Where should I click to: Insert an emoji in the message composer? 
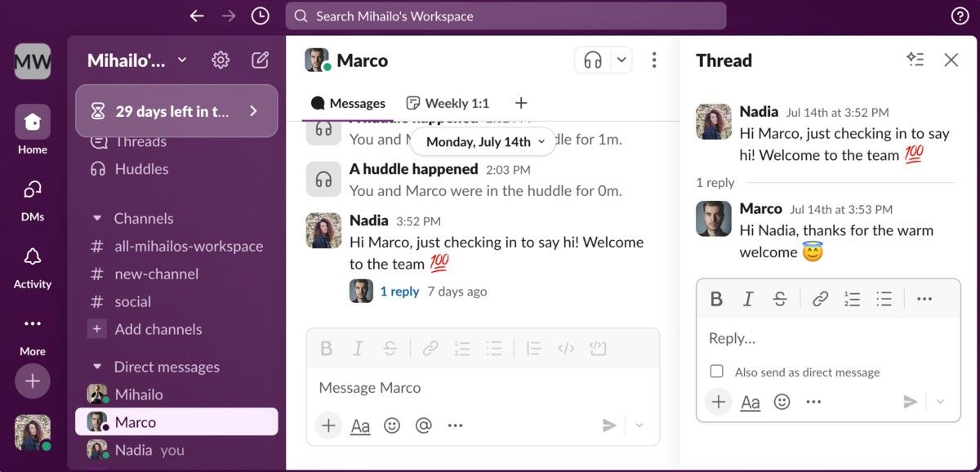392,425
